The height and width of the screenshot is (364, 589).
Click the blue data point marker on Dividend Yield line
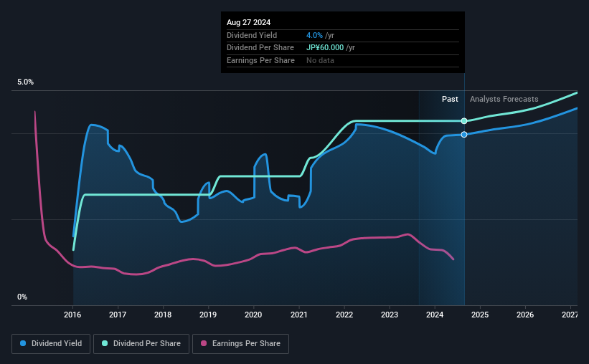(464, 134)
